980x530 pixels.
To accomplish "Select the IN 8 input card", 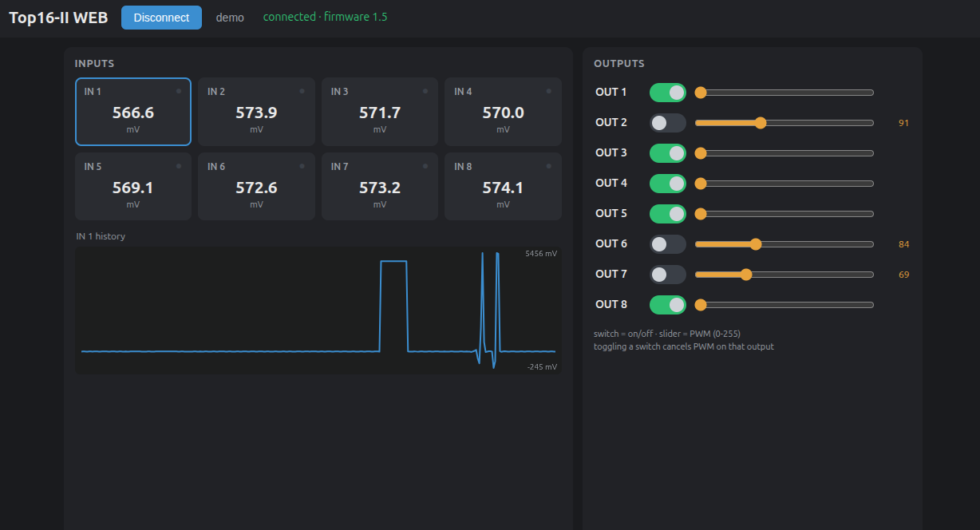I will [503, 186].
